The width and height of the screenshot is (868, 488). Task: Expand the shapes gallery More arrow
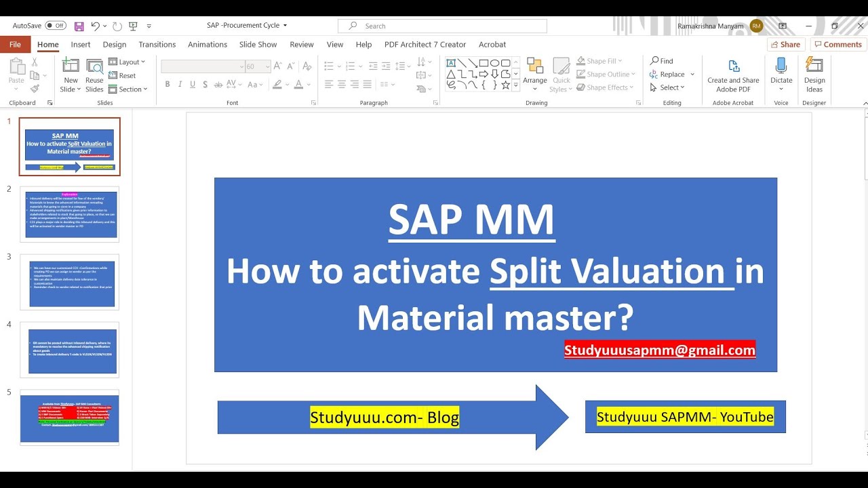click(516, 85)
